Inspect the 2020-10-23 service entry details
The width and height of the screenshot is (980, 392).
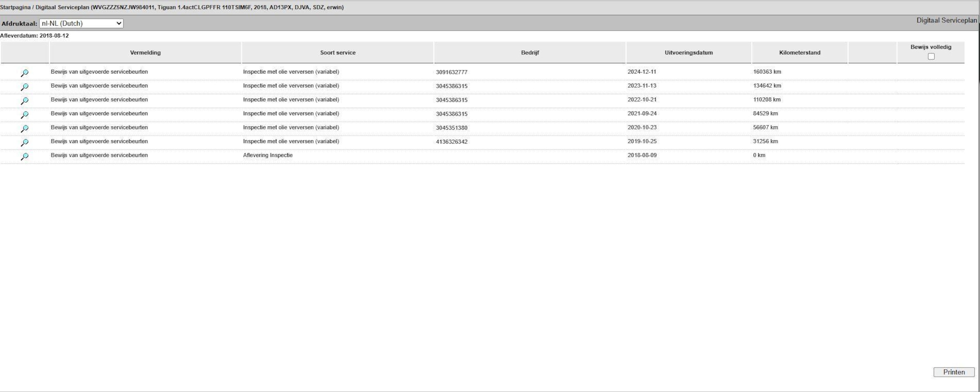25,128
